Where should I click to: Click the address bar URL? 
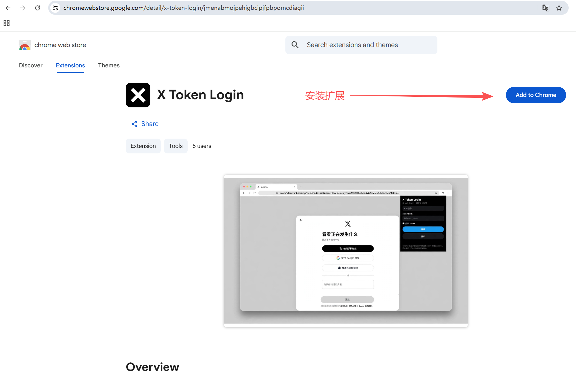coord(184,8)
